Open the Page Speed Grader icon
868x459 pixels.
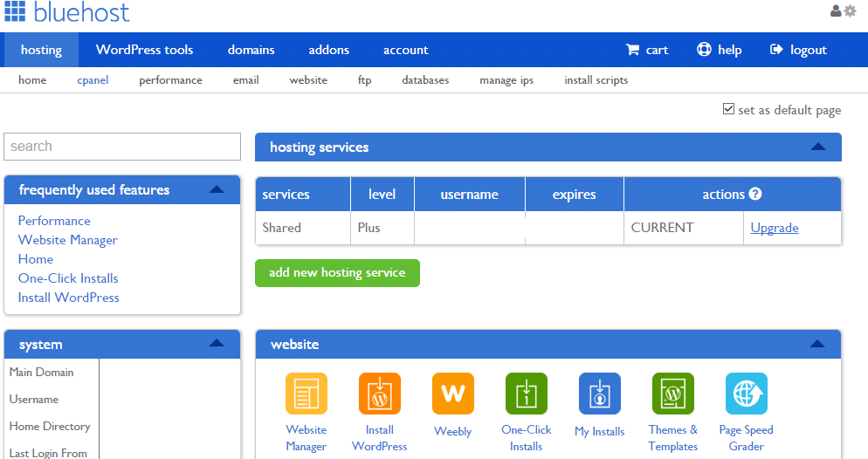click(x=747, y=394)
